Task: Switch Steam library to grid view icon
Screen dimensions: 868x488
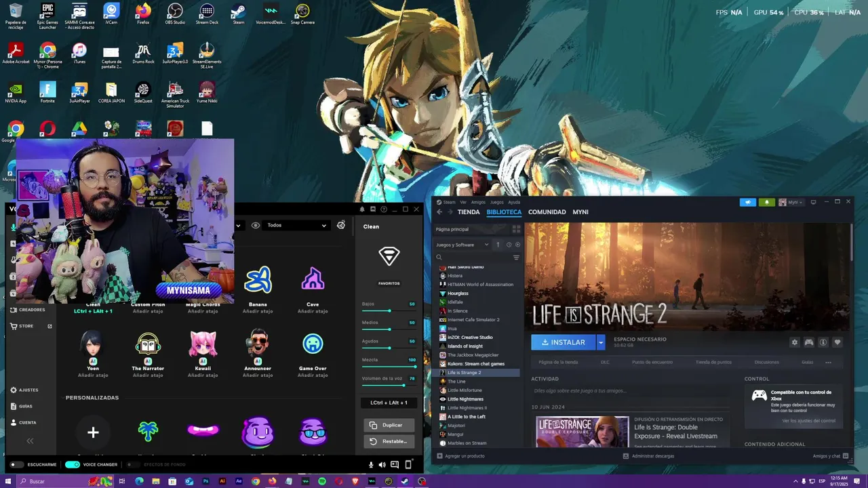Action: click(x=516, y=229)
